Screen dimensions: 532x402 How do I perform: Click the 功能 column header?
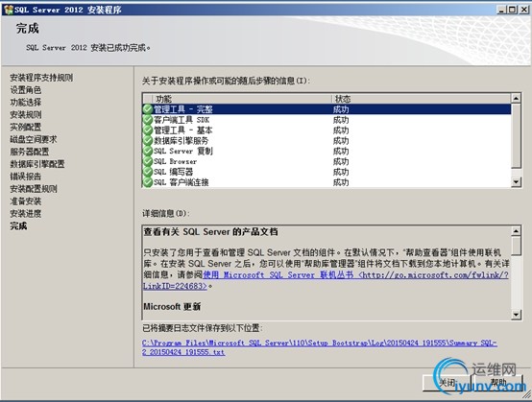pyautogui.click(x=242, y=99)
